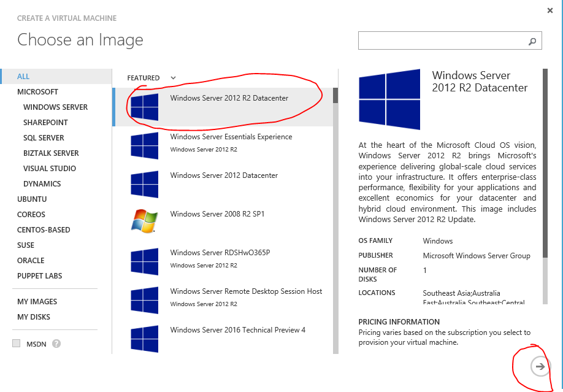Click the image list scrollbar thumb
This screenshot has height=392, width=563.
335,95
